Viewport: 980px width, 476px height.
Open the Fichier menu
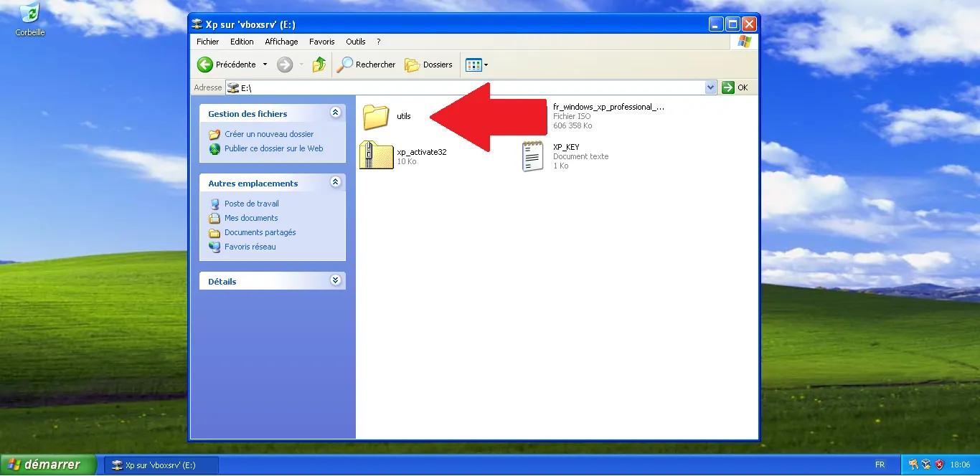[207, 42]
